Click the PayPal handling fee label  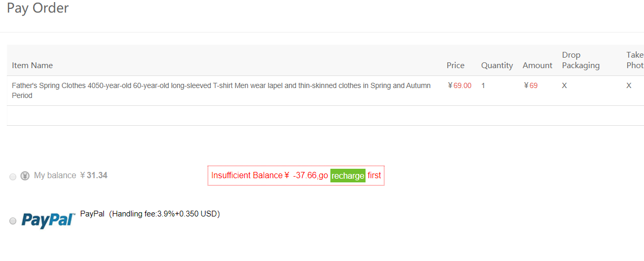tap(150, 214)
